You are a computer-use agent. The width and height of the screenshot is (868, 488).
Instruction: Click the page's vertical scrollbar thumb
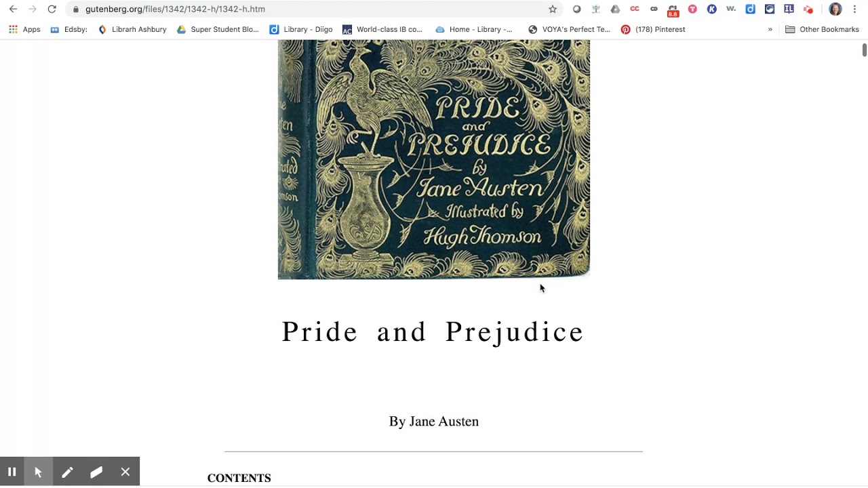click(864, 50)
